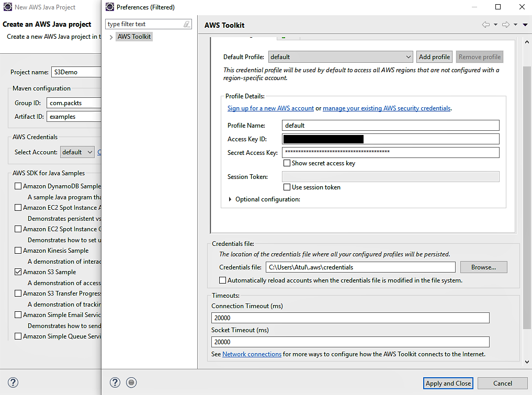532x395 pixels.
Task: Click the oomph recorder icon in Preferences
Action: [x=131, y=382]
